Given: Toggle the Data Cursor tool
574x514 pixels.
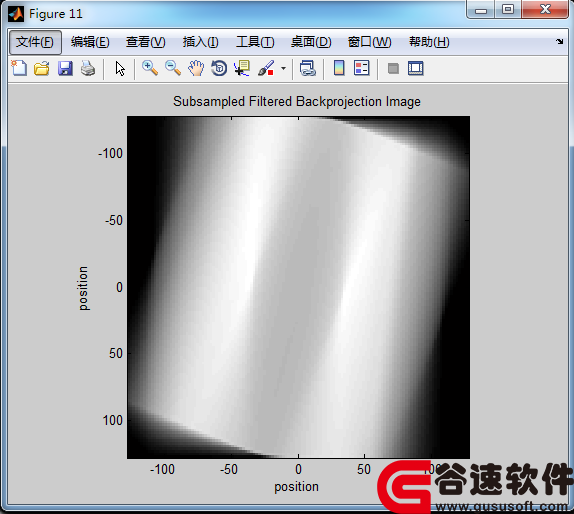Looking at the screenshot, I should (242, 68).
